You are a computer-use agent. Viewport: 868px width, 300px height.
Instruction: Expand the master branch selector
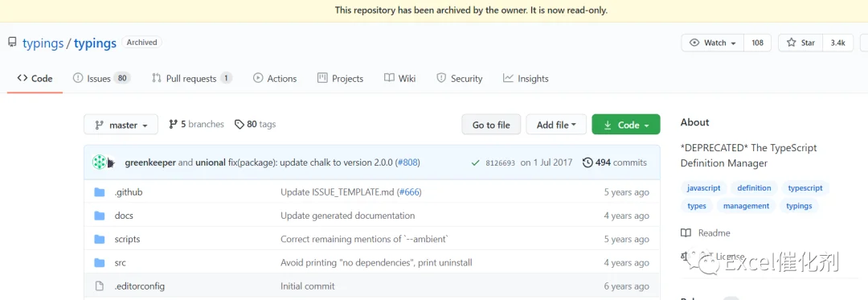pyautogui.click(x=121, y=125)
